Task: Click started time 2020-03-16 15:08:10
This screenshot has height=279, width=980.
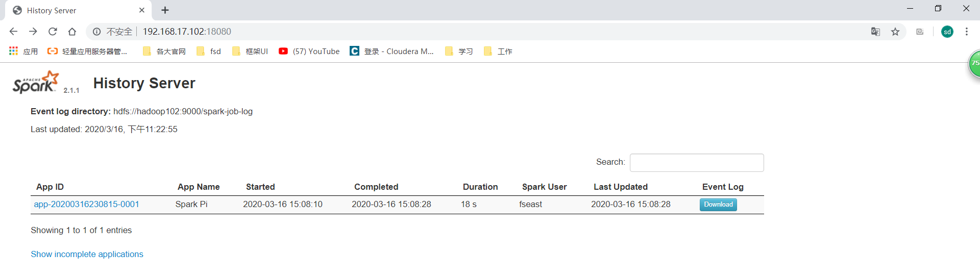Action: pos(283,204)
